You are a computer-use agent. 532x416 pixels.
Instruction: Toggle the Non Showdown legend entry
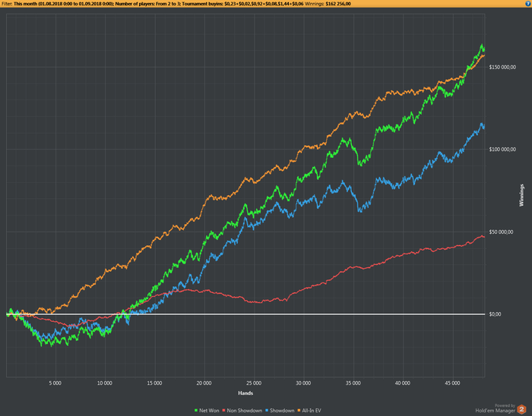click(x=242, y=410)
